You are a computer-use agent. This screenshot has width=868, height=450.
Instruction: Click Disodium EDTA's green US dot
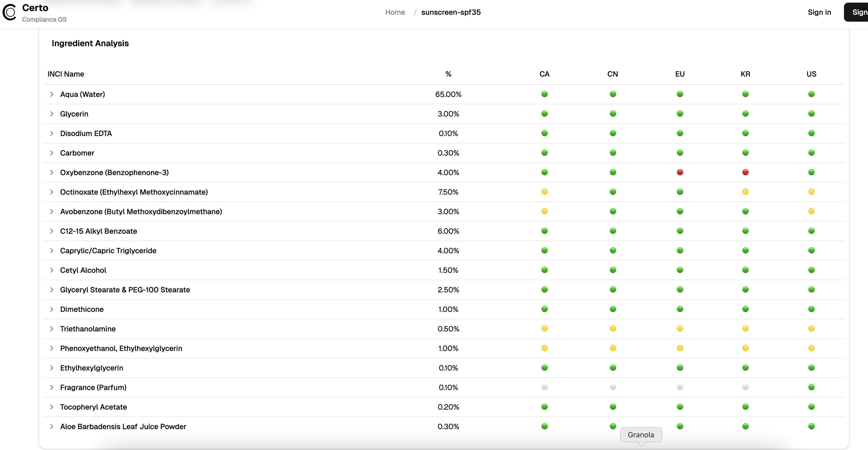[812, 133]
